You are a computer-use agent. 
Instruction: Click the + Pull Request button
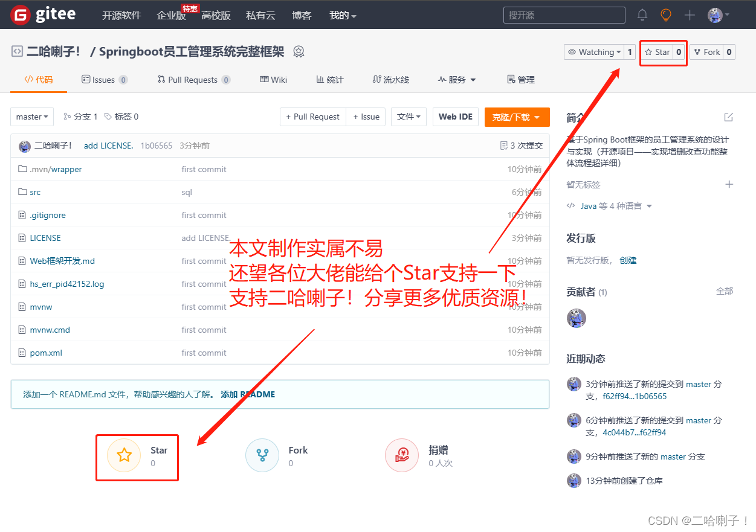pyautogui.click(x=313, y=117)
